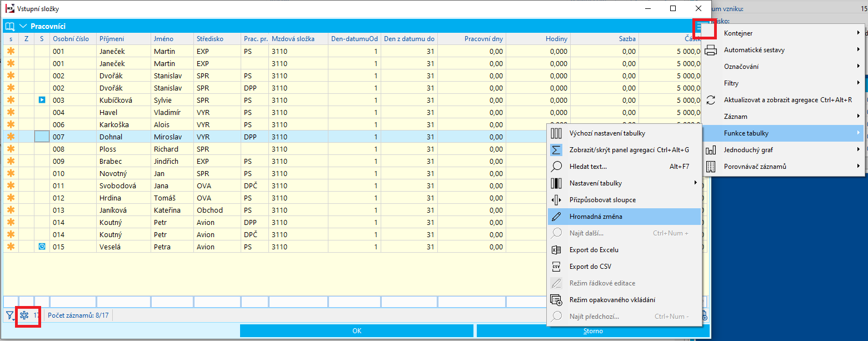Sort by Příjmení column header

pos(123,39)
